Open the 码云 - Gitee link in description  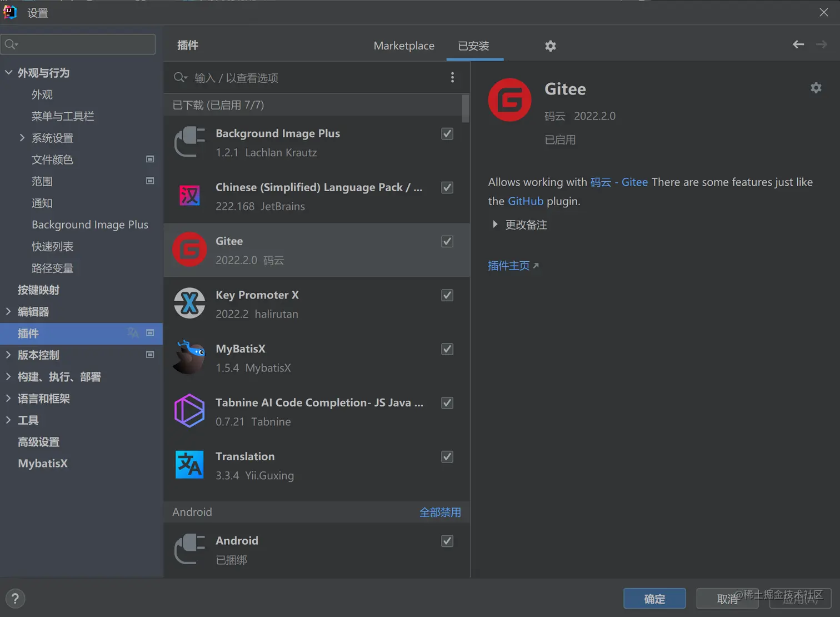(x=619, y=182)
